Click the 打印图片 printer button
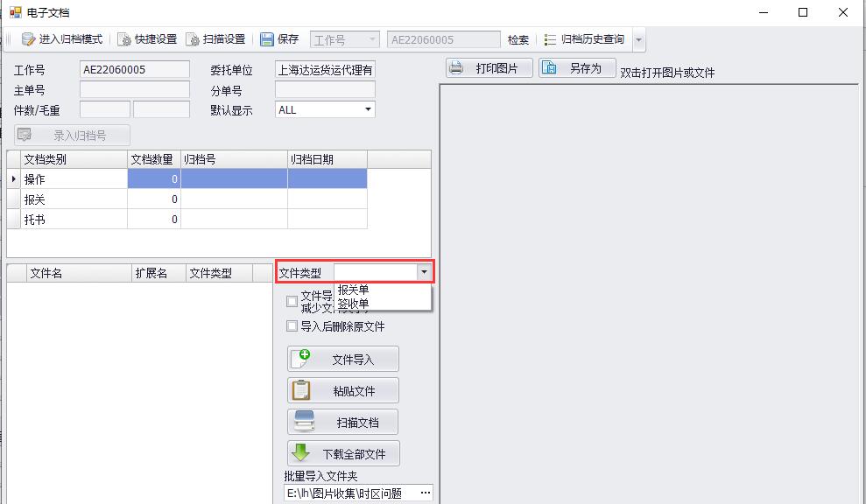The width and height of the screenshot is (866, 504). [x=489, y=68]
